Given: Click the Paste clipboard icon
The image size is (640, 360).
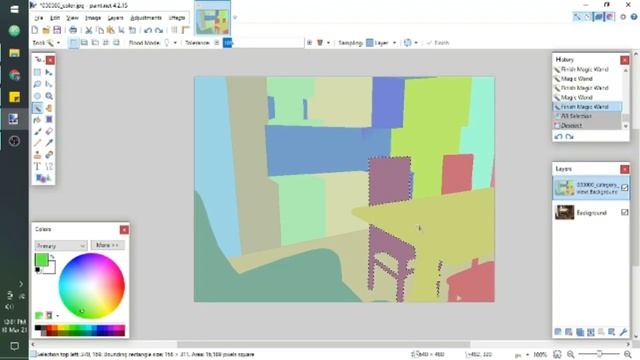Looking at the screenshot, I should click(111, 30).
